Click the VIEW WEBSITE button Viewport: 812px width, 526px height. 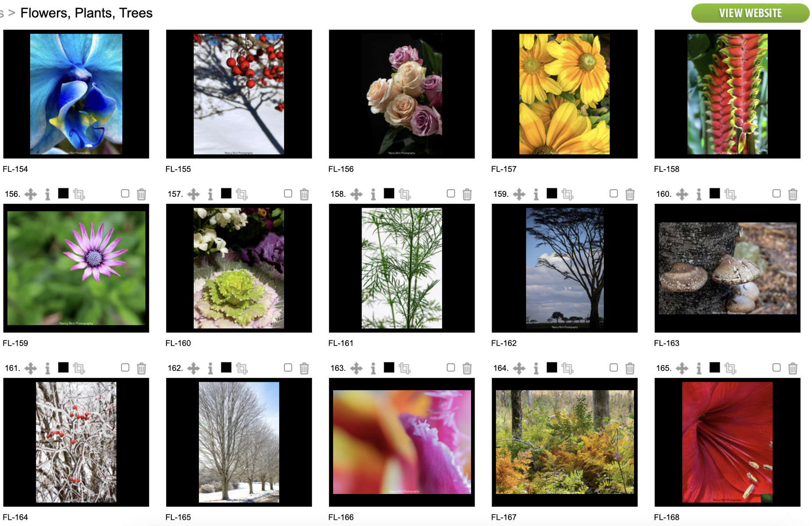pyautogui.click(x=750, y=13)
